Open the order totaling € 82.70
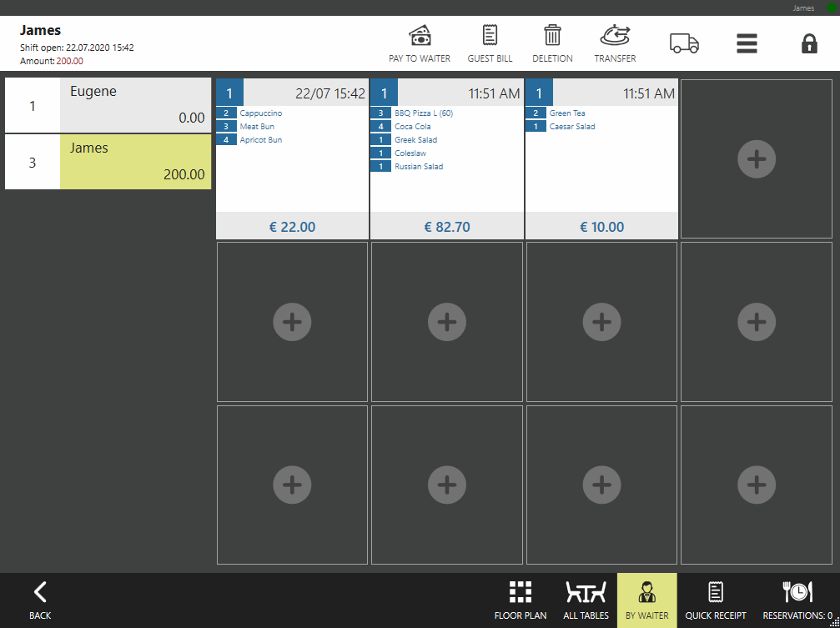This screenshot has width=840, height=628. (x=446, y=226)
